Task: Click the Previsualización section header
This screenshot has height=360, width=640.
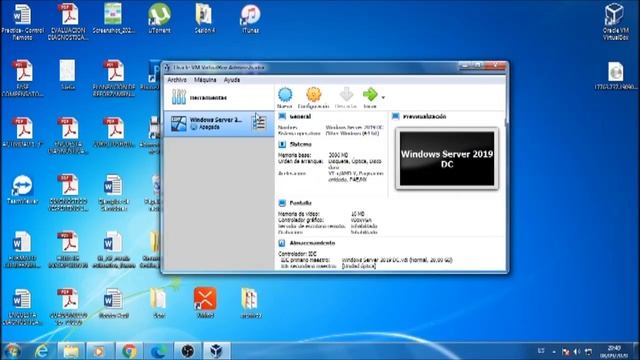Action: pos(424,117)
